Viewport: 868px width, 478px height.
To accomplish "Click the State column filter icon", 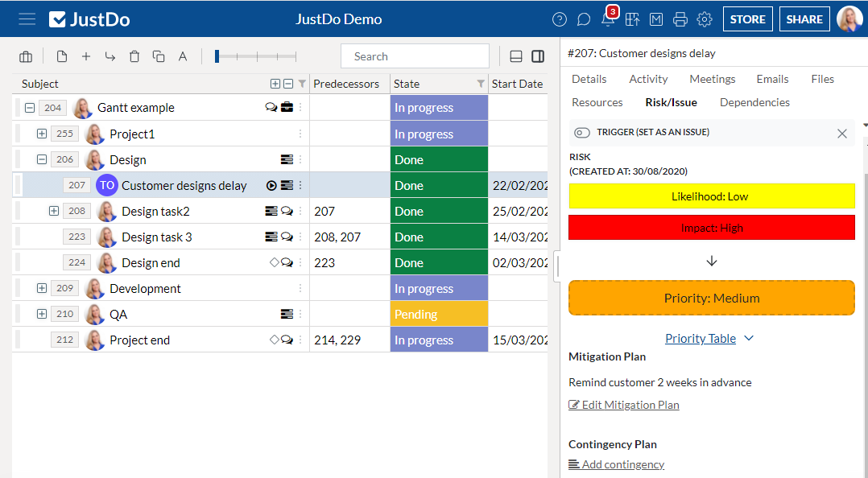I will pyautogui.click(x=481, y=84).
